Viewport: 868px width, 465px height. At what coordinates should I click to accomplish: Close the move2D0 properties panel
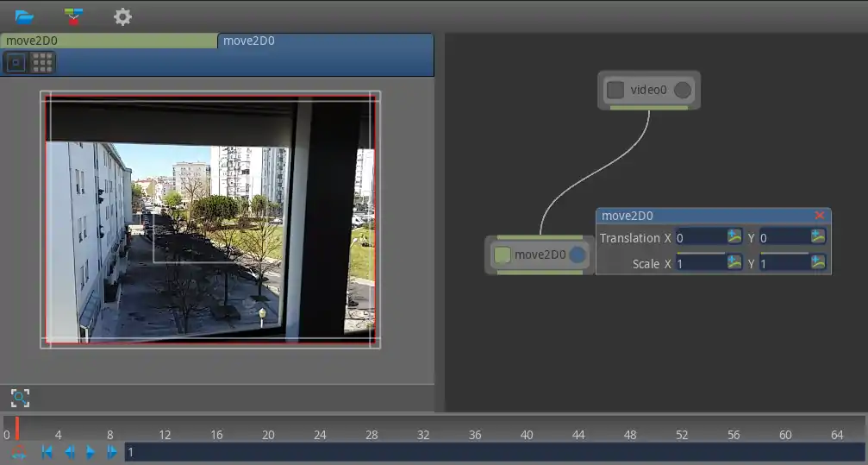coord(820,216)
